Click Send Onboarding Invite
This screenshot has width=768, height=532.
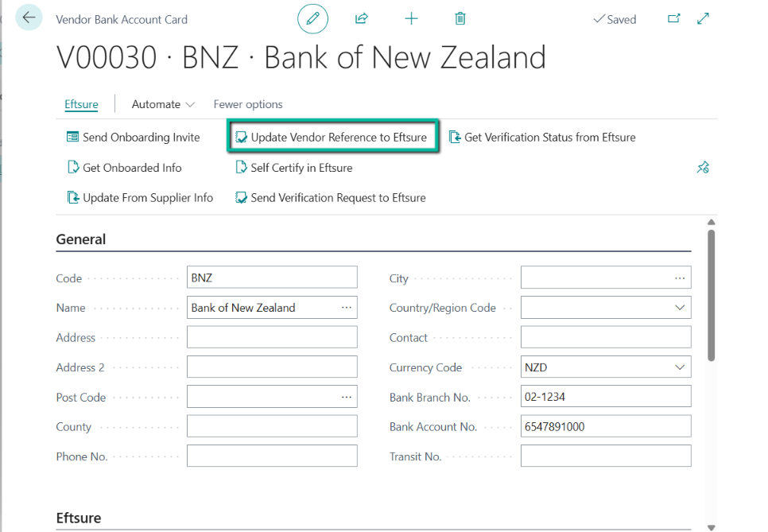pos(134,137)
